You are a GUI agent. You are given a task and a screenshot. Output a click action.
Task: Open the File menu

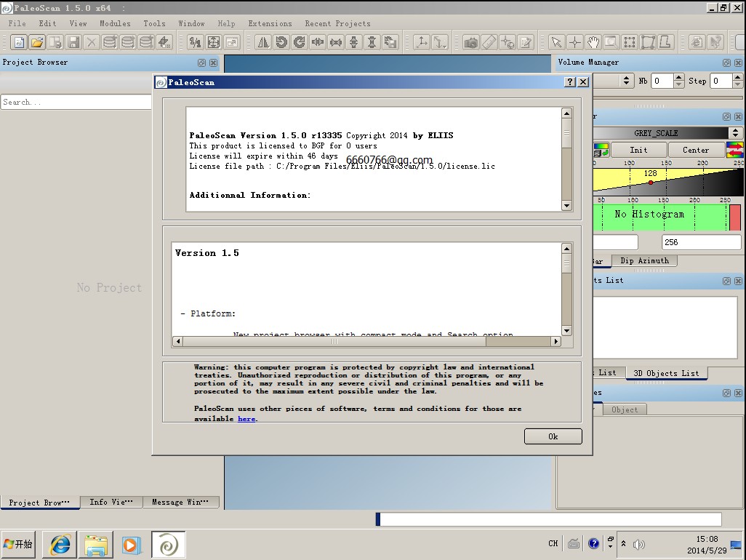point(17,23)
